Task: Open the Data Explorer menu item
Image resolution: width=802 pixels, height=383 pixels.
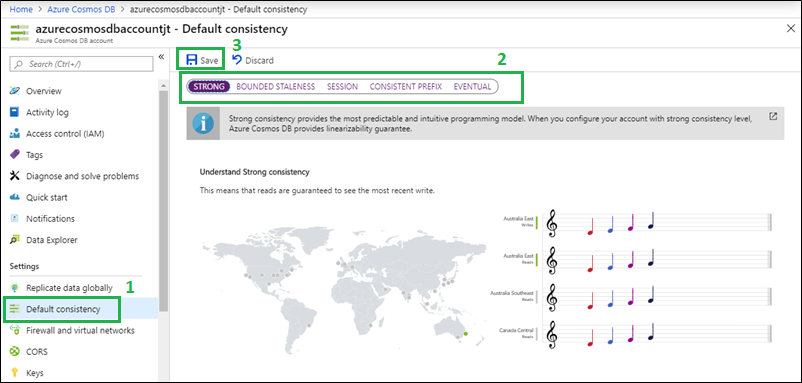Action: tap(52, 240)
